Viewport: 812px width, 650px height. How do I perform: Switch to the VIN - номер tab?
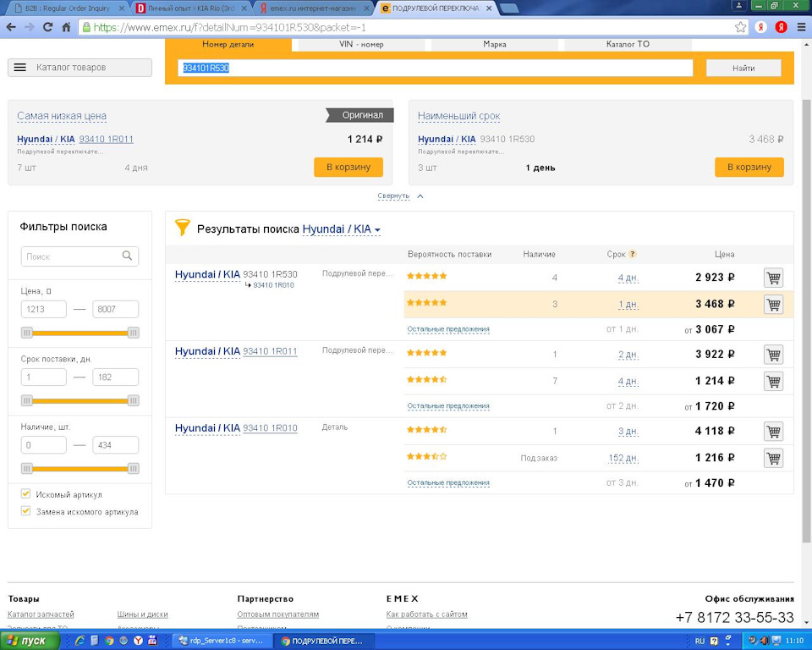361,45
